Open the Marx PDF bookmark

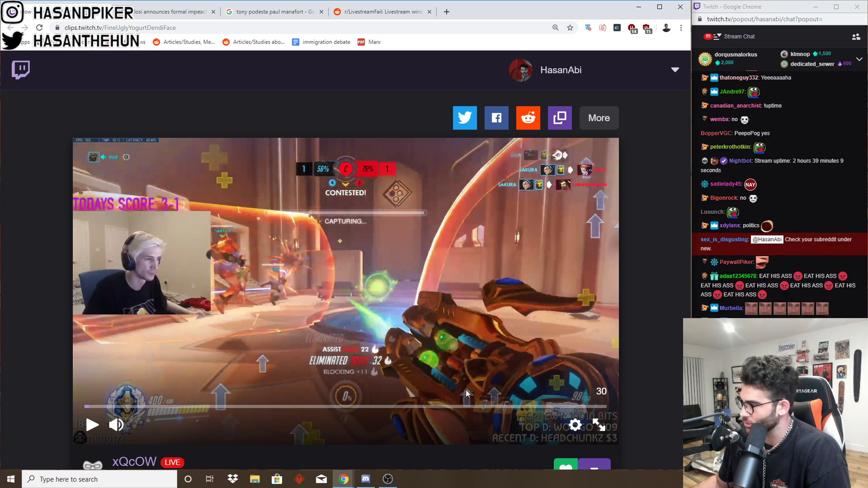click(369, 42)
